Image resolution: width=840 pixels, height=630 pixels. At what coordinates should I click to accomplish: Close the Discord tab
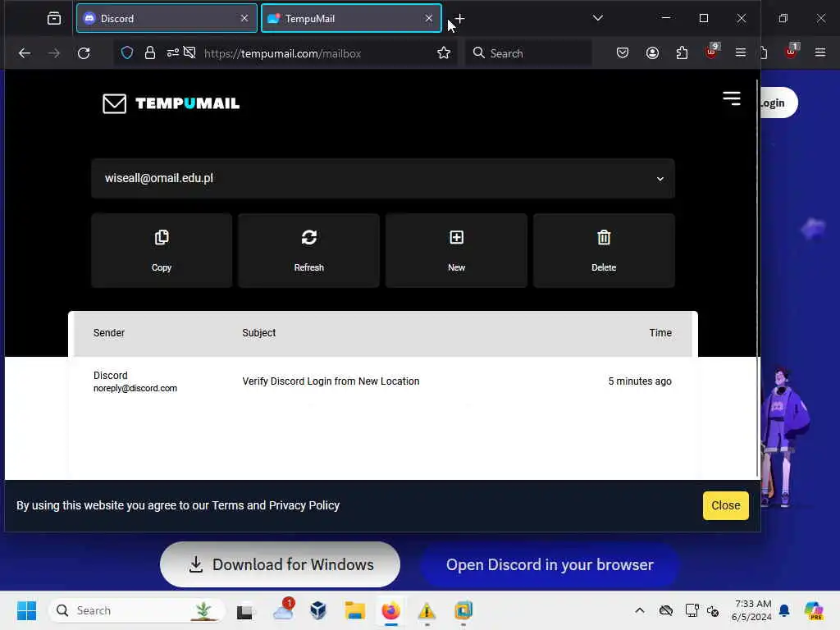pos(244,18)
